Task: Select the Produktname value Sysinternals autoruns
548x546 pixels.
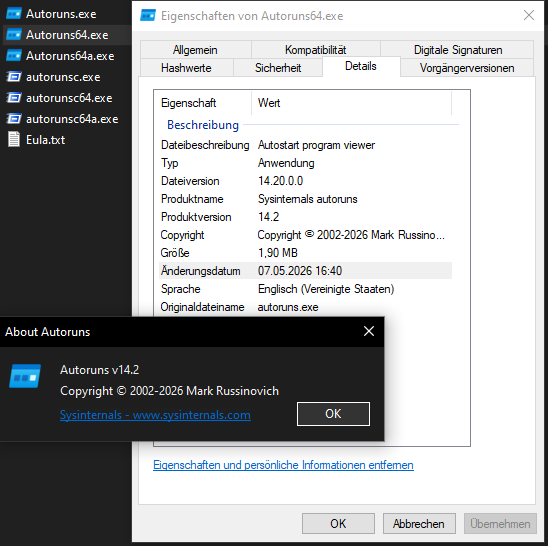Action: [308, 199]
